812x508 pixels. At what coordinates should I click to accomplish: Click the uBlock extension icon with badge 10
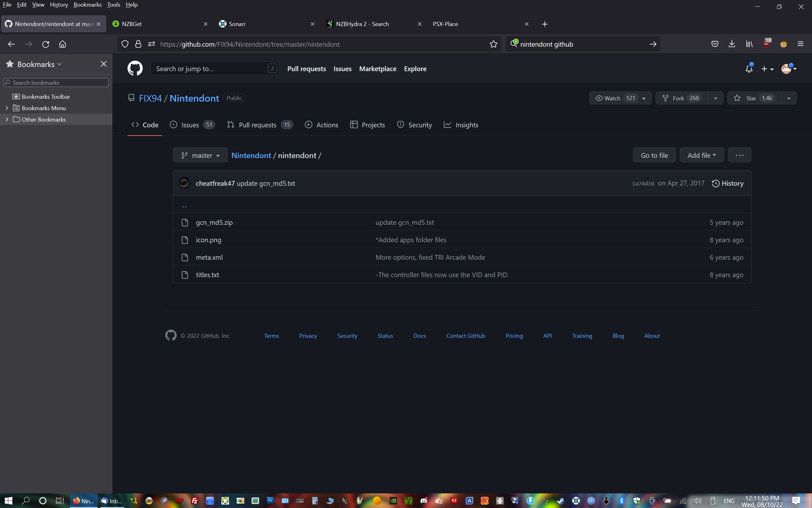point(767,43)
